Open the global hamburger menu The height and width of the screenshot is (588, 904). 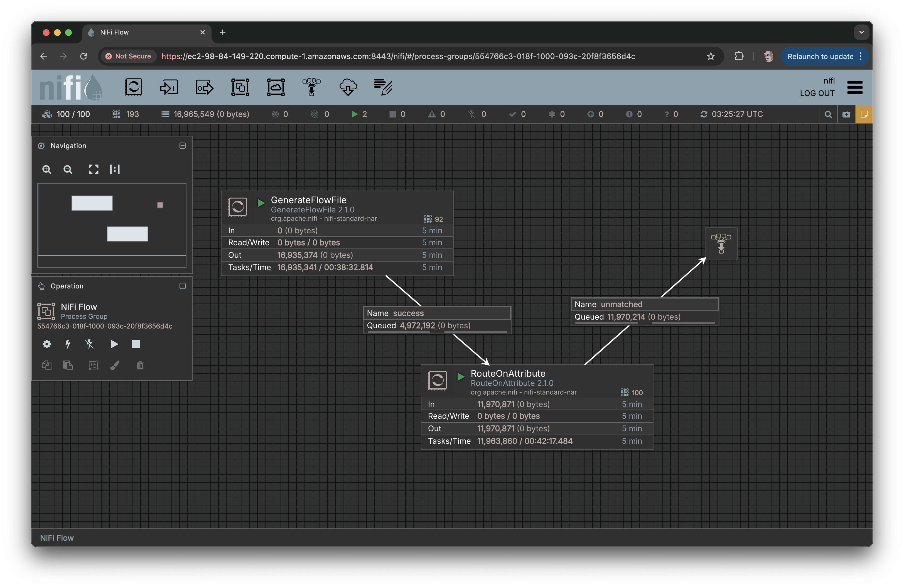854,88
